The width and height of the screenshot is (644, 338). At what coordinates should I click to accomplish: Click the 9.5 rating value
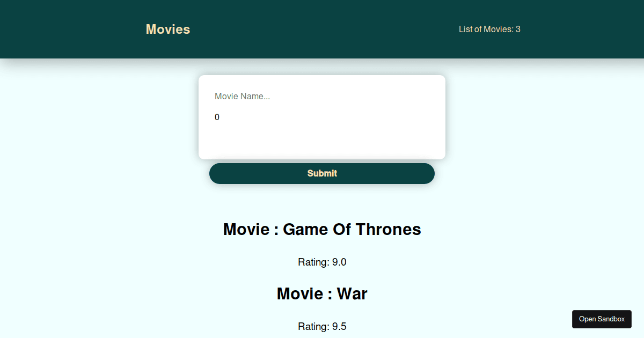(339, 326)
